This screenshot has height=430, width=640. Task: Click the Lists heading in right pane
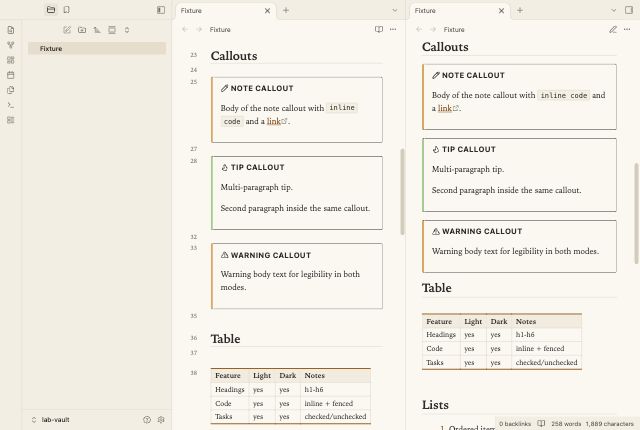click(435, 405)
